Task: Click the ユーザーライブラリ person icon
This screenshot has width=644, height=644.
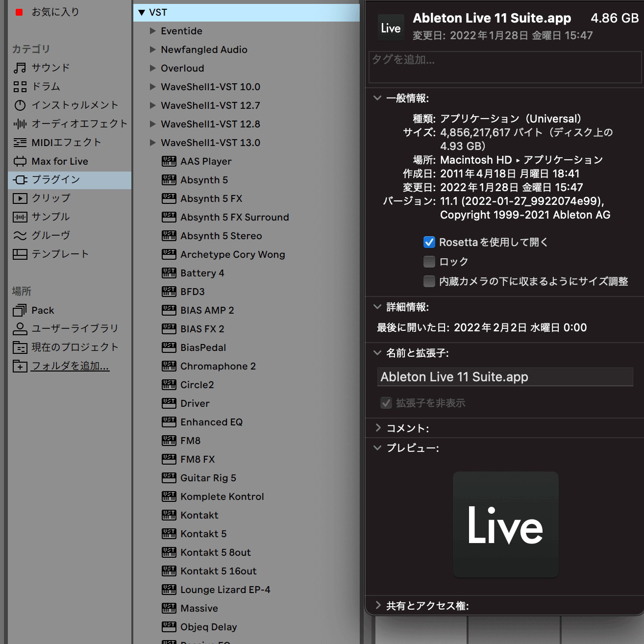Action: coord(20,328)
